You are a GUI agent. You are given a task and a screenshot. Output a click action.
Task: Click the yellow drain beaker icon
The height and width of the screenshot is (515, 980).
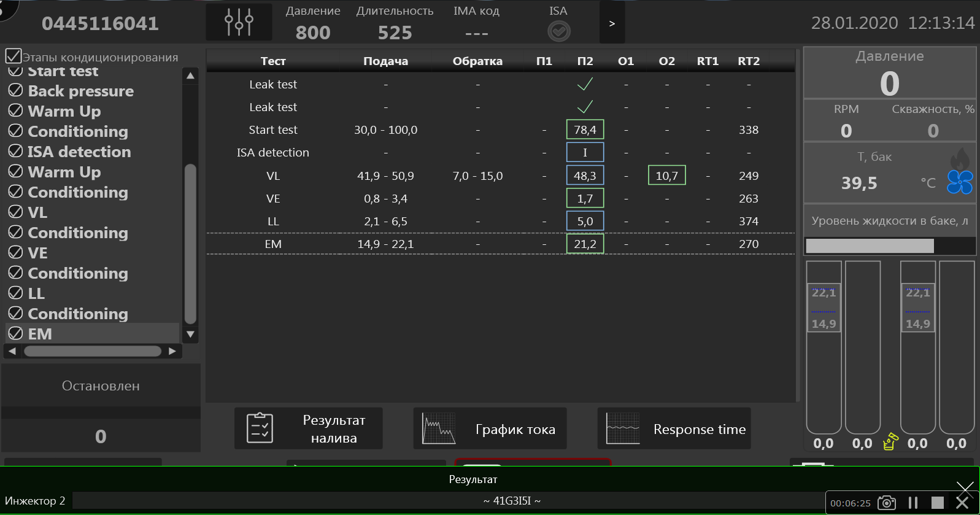tap(890, 441)
